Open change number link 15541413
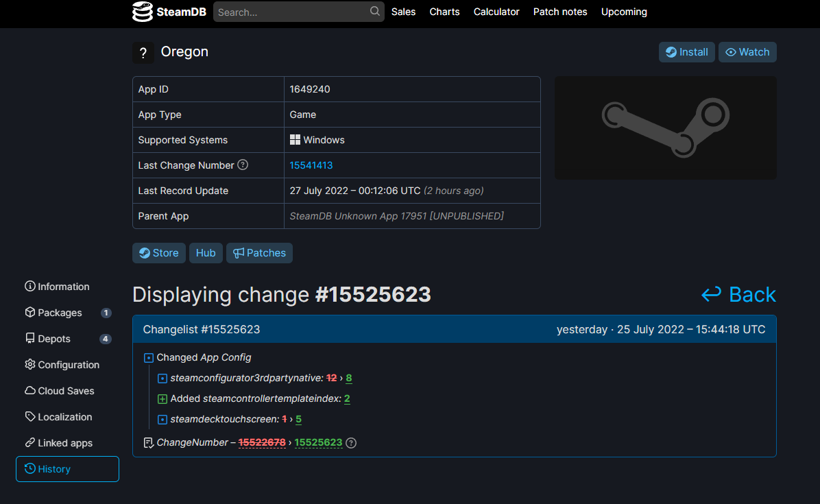The image size is (820, 504). point(311,165)
